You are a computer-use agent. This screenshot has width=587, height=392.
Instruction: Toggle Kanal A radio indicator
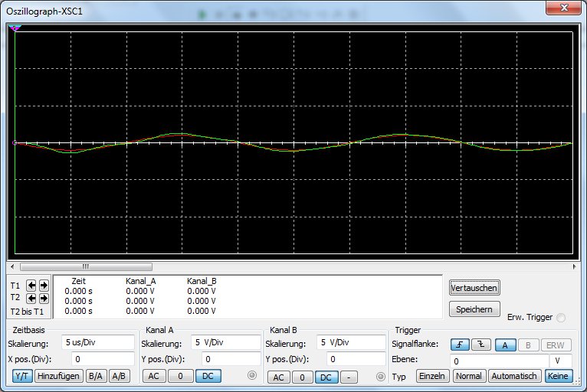pos(251,375)
